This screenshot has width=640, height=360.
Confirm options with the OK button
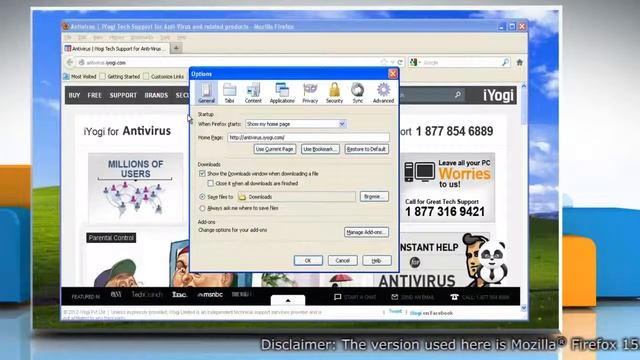308,260
